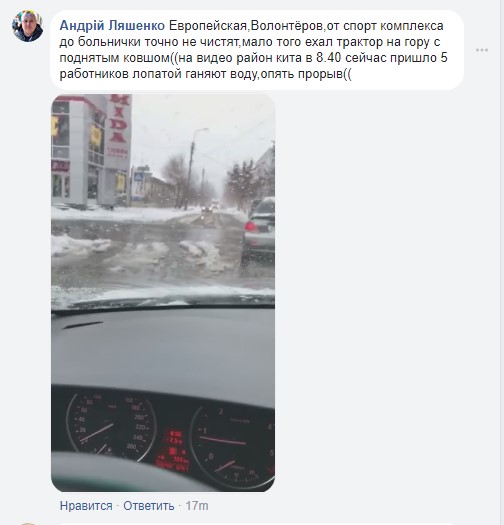Open the three-dot comment options menu
Viewport: 504px width, 525px height.
click(x=482, y=50)
